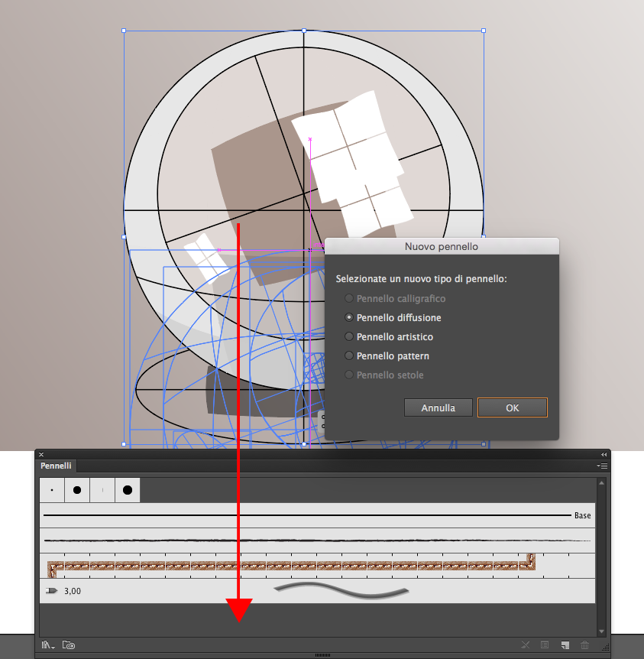The width and height of the screenshot is (644, 659).
Task: Select Pennello setole radio button
Action: pos(348,375)
